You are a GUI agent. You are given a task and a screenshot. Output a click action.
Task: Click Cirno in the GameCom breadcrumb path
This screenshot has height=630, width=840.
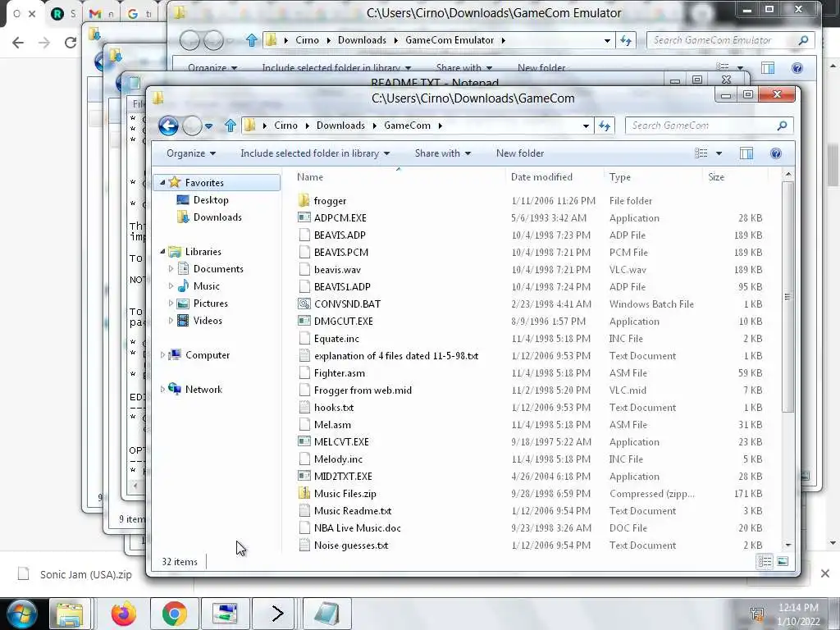point(285,126)
